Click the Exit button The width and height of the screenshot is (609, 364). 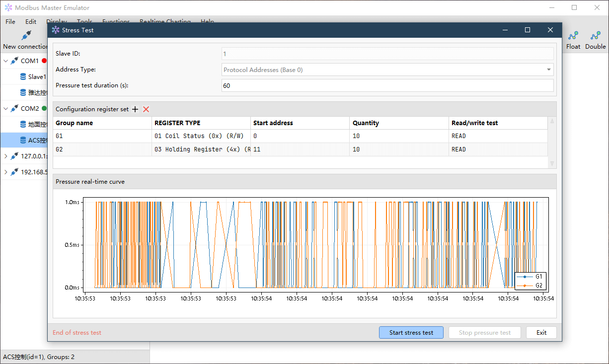541,333
